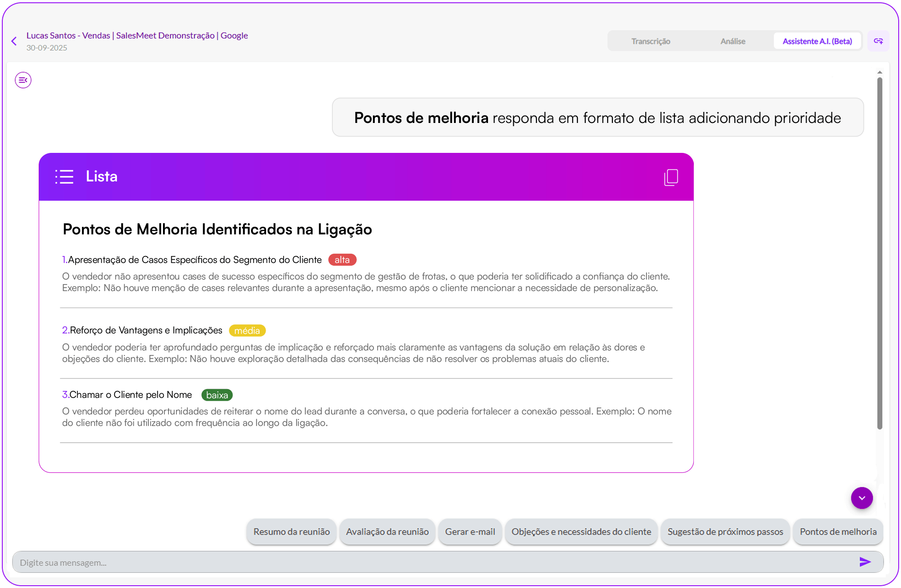Click the scrollbar up arrow
Image resolution: width=901 pixels, height=588 pixels.
(879, 72)
